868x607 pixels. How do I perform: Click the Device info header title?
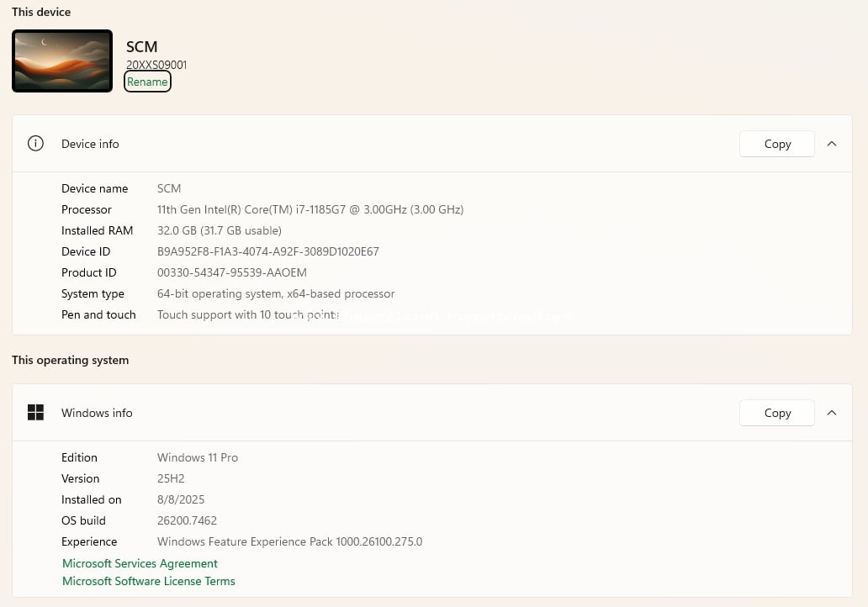90,144
